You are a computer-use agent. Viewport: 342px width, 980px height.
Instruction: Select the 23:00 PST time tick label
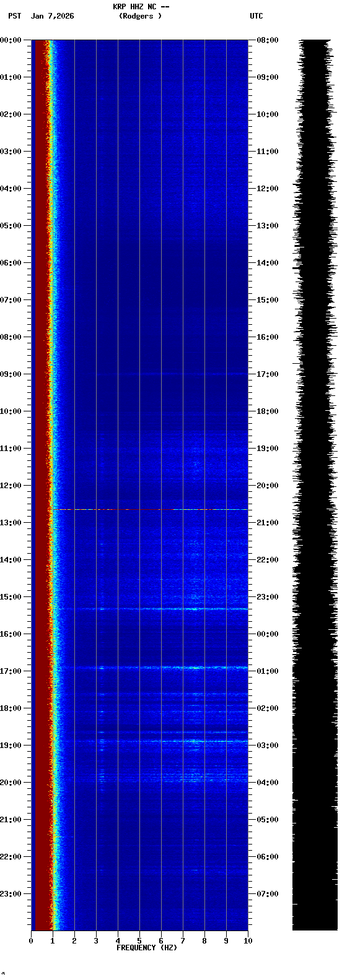(x=11, y=894)
